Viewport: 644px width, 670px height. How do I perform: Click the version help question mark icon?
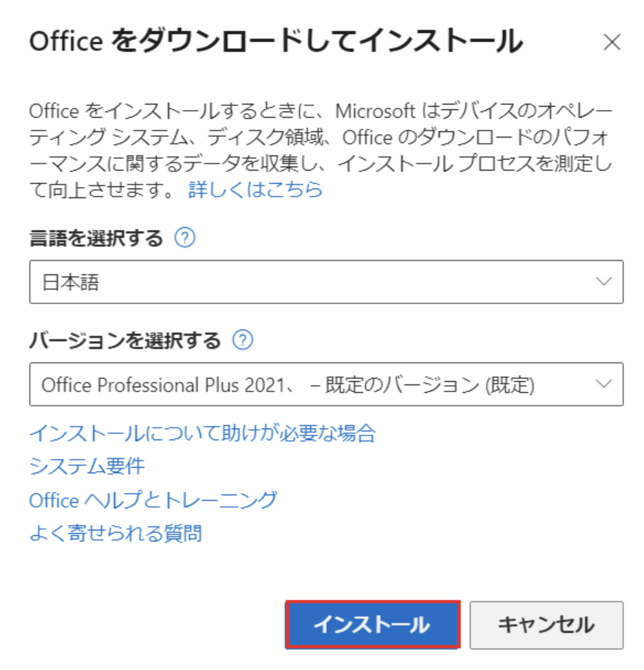243,340
